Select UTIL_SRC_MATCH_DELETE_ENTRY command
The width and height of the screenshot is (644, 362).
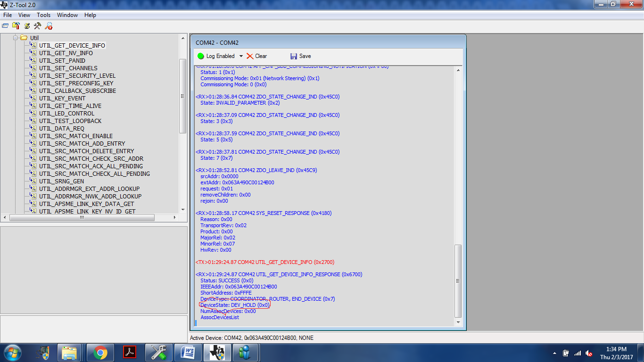[x=87, y=151]
